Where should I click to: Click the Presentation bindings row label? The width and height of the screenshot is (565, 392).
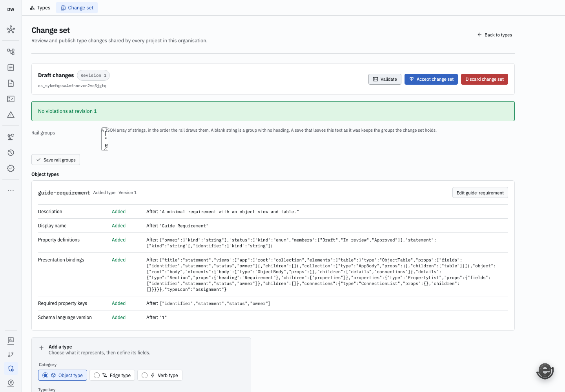(61, 260)
